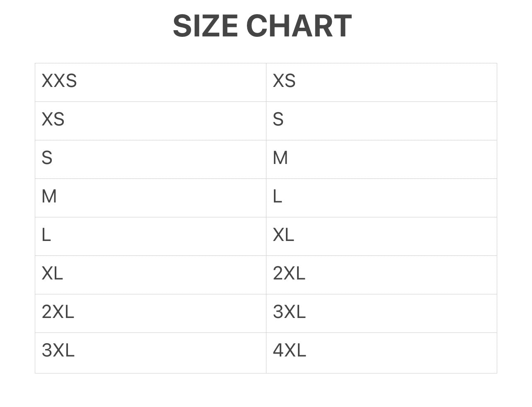This screenshot has height=407, width=532.
Task: Select the XS cell in the right column
Action: 284,81
